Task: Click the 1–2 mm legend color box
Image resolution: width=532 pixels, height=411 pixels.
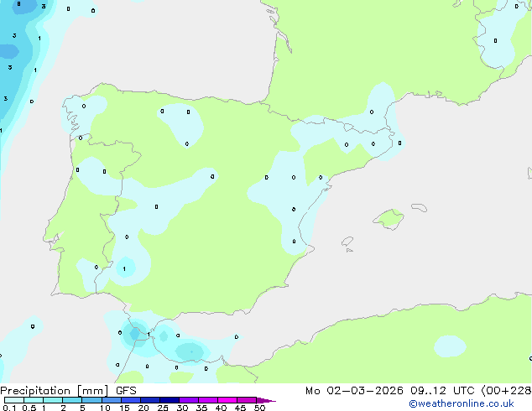Action: tap(53, 400)
